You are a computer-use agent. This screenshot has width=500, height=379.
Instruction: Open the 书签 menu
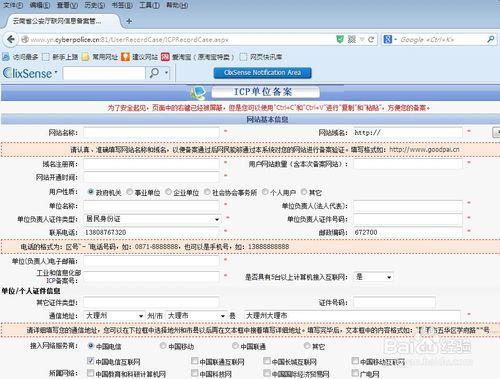pyautogui.click(x=122, y=5)
